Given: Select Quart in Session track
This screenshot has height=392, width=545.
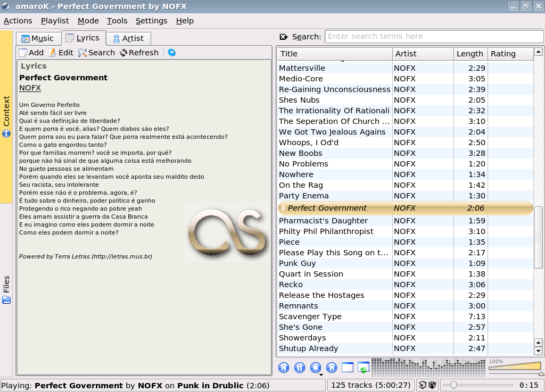Looking at the screenshot, I should click(405, 274).
